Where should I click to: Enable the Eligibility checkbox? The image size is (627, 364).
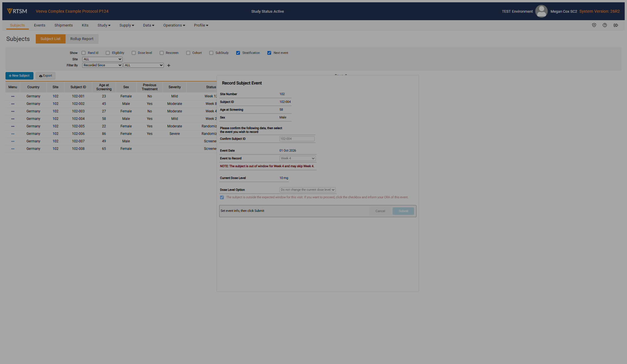108,53
